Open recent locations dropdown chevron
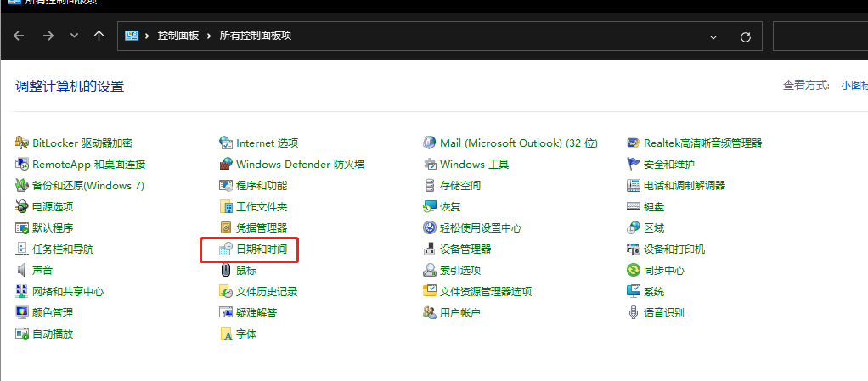Image resolution: width=868 pixels, height=381 pixels. click(75, 36)
